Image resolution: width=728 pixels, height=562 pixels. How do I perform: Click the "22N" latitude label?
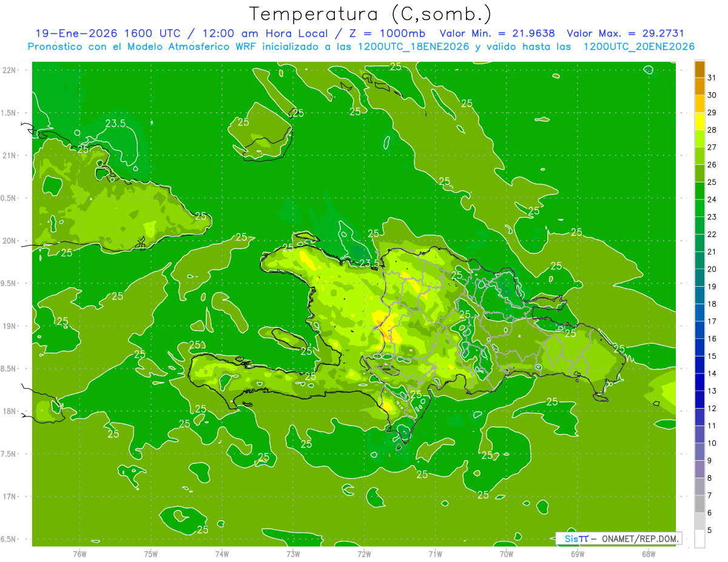pos(10,70)
